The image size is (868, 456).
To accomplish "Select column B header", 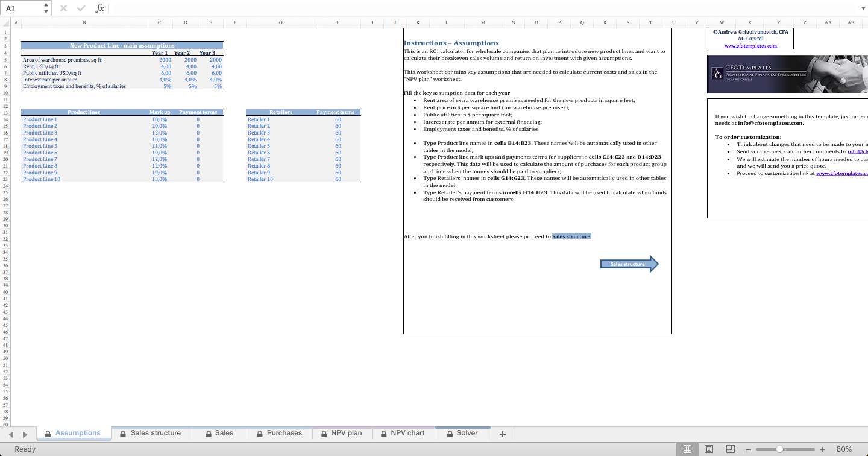I will point(84,22).
